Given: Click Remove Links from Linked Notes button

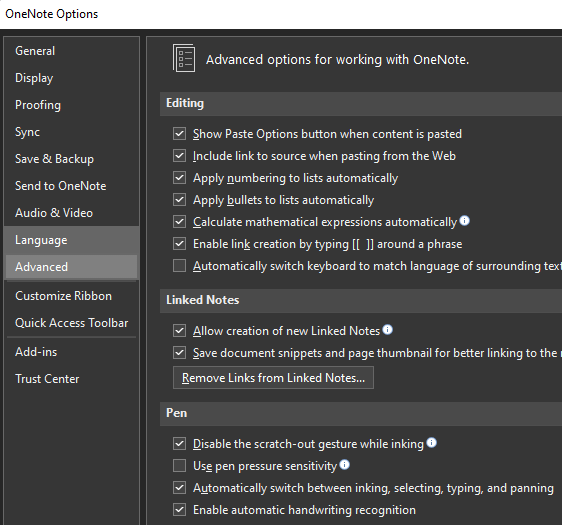Looking at the screenshot, I should point(273,378).
